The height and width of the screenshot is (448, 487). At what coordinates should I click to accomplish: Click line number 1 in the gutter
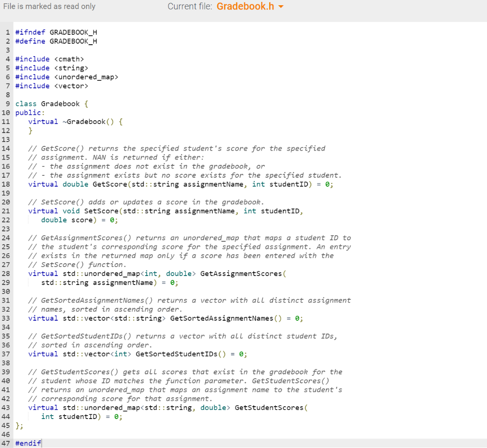(x=7, y=32)
